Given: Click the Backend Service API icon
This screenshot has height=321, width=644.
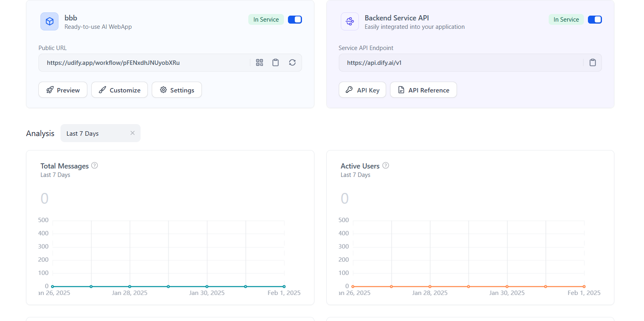Looking at the screenshot, I should (x=350, y=22).
